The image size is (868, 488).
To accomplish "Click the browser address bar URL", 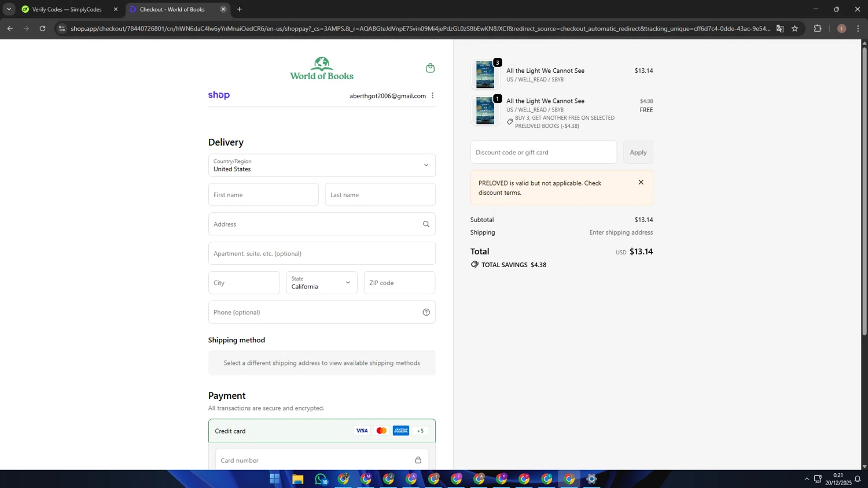I will pyautogui.click(x=420, y=28).
